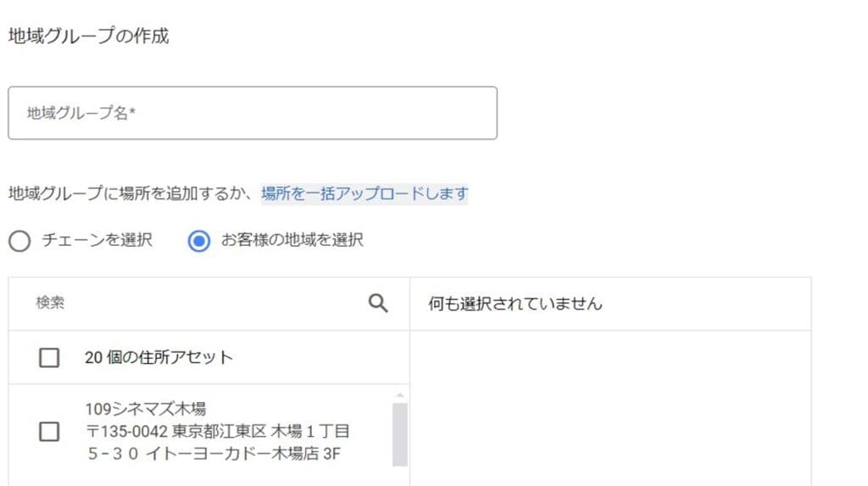Image resolution: width=868 pixels, height=486 pixels.
Task: Open the 場所を一括アップロードします link
Action: point(364,194)
